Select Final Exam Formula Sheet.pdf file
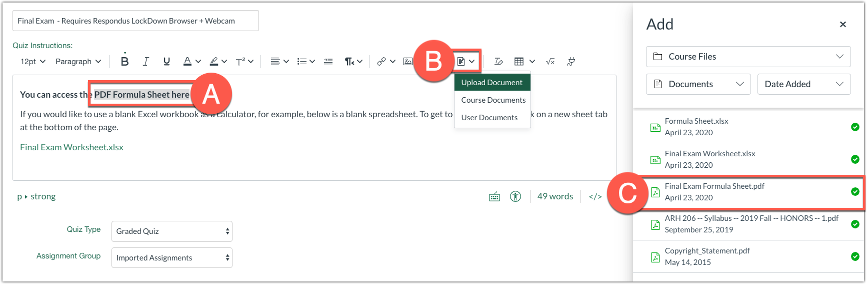Viewport: 868px width, 284px height. pos(714,192)
